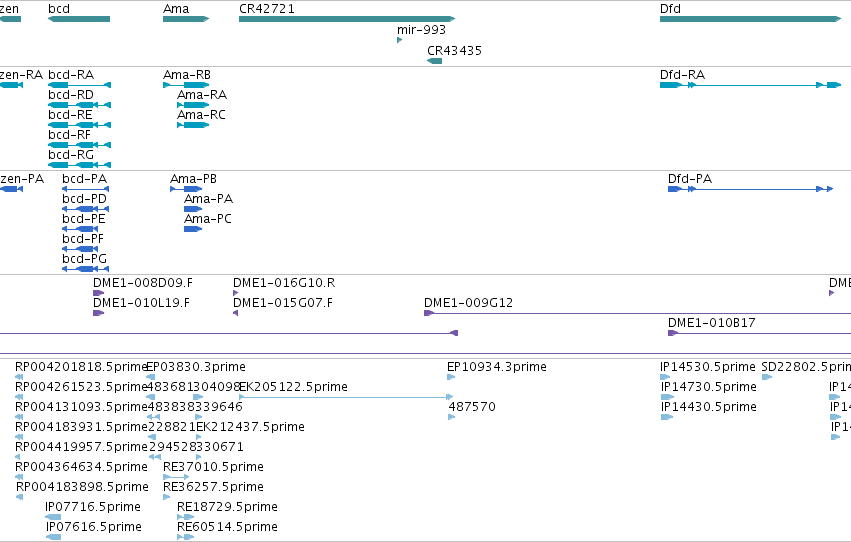851x542 pixels.
Task: Select the Ama-RB transcript
Action: pyautogui.click(x=186, y=85)
